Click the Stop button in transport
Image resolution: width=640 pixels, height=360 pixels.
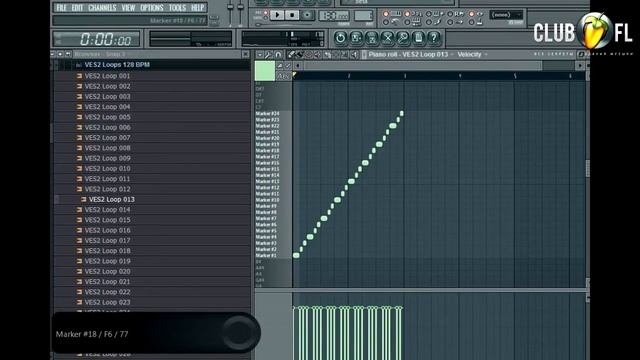pyautogui.click(x=292, y=15)
